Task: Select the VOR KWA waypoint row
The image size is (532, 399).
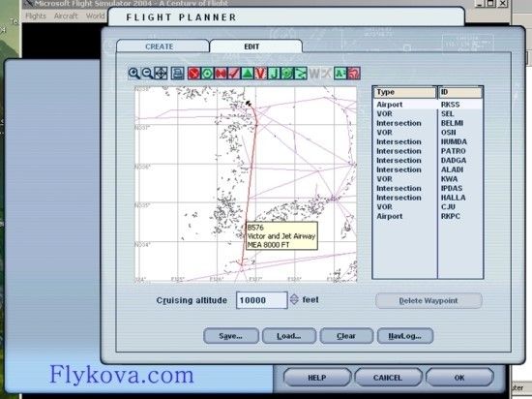Action: [429, 179]
